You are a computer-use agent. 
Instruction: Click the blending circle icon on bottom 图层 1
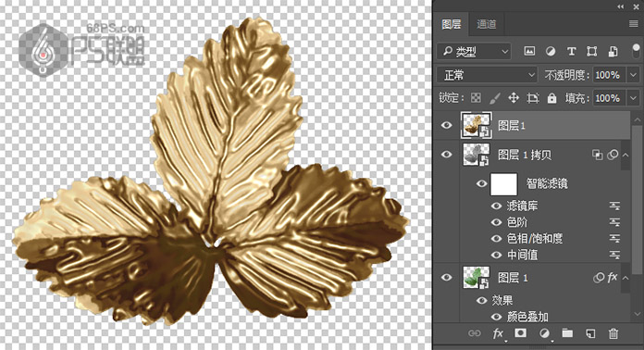(599, 278)
